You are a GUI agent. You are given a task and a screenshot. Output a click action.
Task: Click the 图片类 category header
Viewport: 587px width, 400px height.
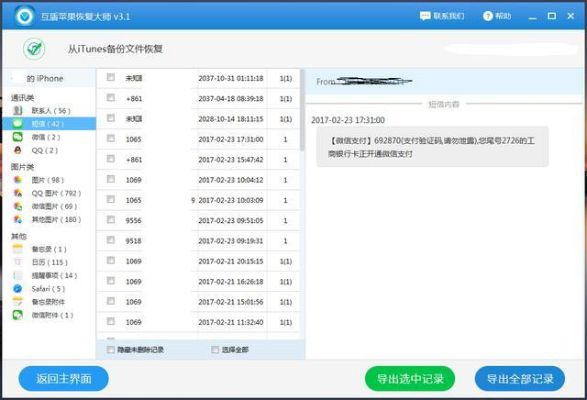tap(22, 167)
